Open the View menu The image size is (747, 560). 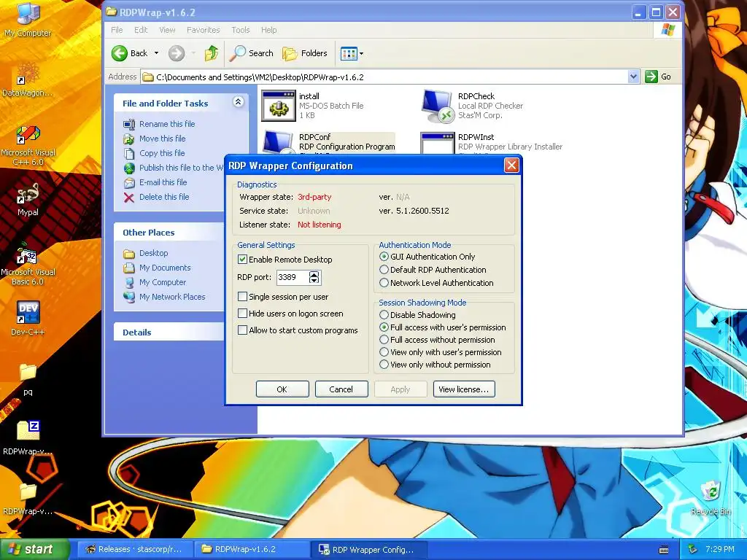167,30
